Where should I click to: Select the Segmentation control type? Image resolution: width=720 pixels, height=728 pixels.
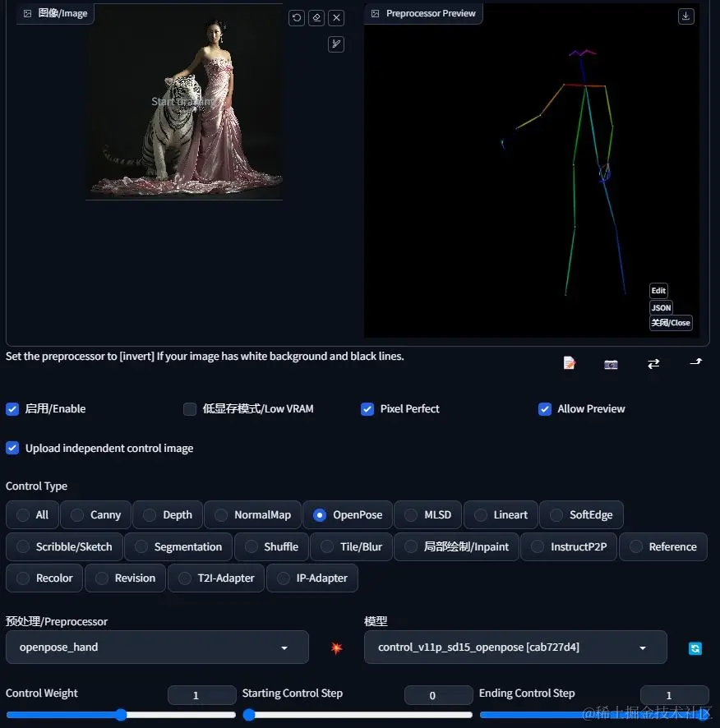point(179,547)
